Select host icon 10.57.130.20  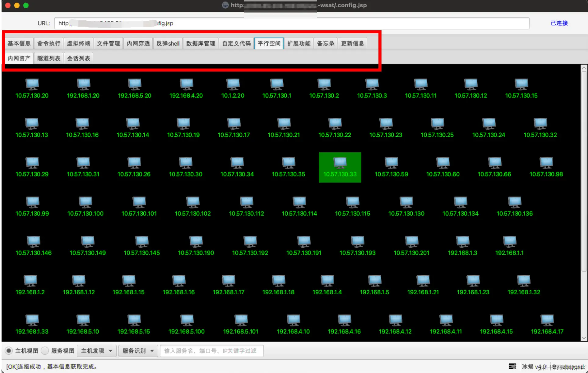(x=32, y=85)
